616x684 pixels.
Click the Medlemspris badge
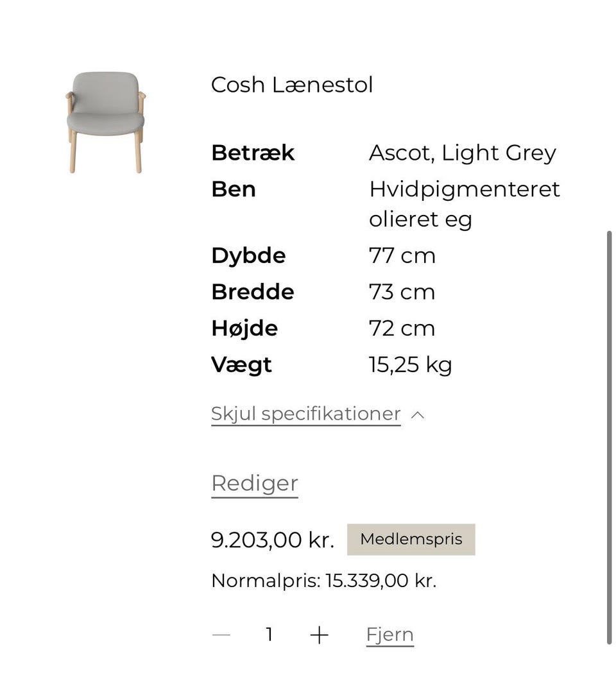411,539
